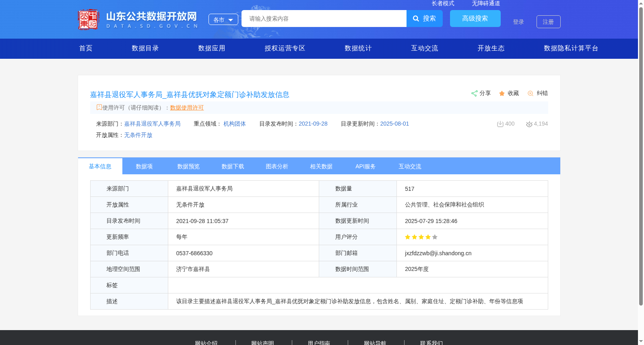The height and width of the screenshot is (345, 644).
Task: Switch to the 图表分析 tab
Action: (x=277, y=166)
